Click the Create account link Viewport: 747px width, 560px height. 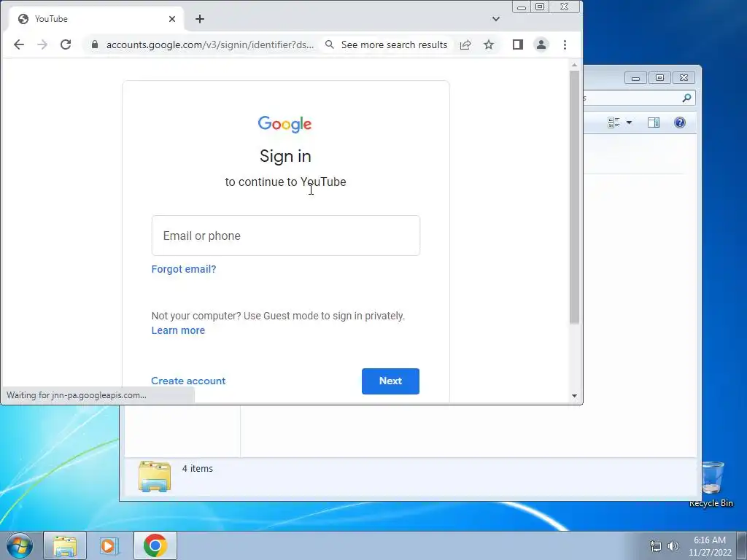[188, 381]
